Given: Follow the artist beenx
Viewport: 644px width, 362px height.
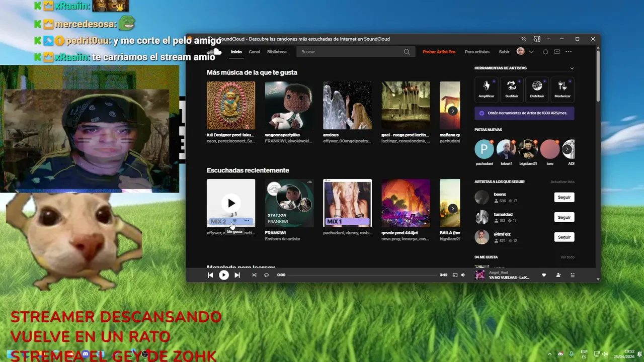Looking at the screenshot, I should click(564, 197).
